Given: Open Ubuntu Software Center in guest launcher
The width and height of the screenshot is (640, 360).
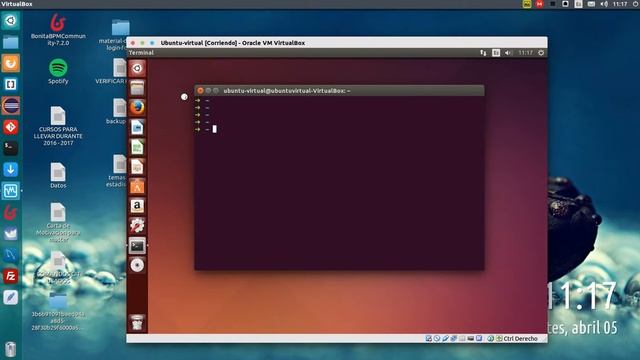Looking at the screenshot, I should pos(137,186).
